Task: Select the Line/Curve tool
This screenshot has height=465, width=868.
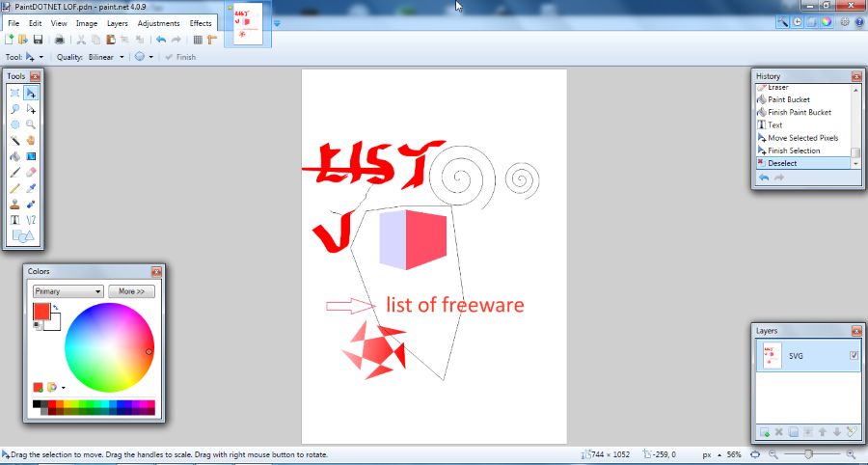Action: (31, 220)
